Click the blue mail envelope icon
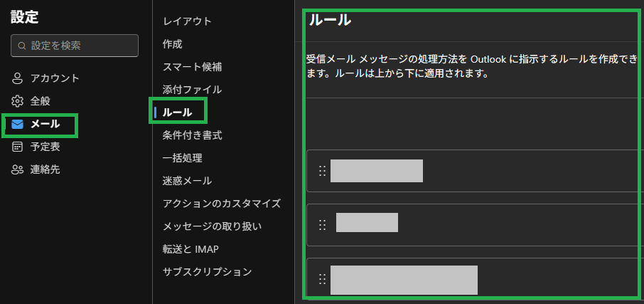Viewport: 644px width, 304px height. point(17,124)
